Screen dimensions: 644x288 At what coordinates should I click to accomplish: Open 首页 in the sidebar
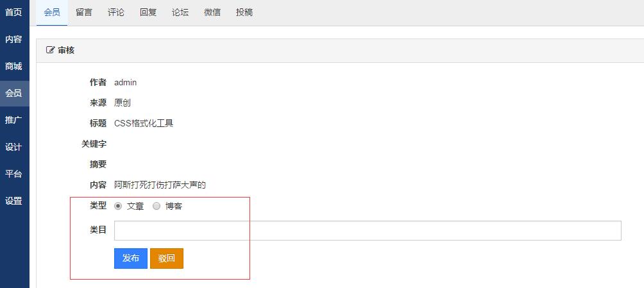tap(13, 12)
